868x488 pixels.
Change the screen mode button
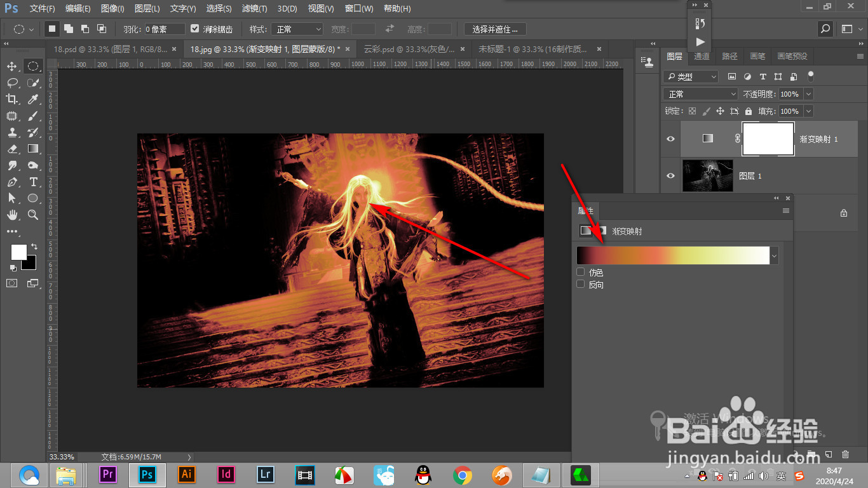pos(33,283)
